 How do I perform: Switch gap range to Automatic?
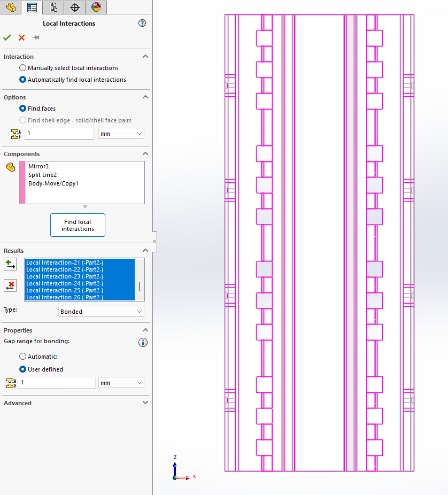tap(22, 356)
